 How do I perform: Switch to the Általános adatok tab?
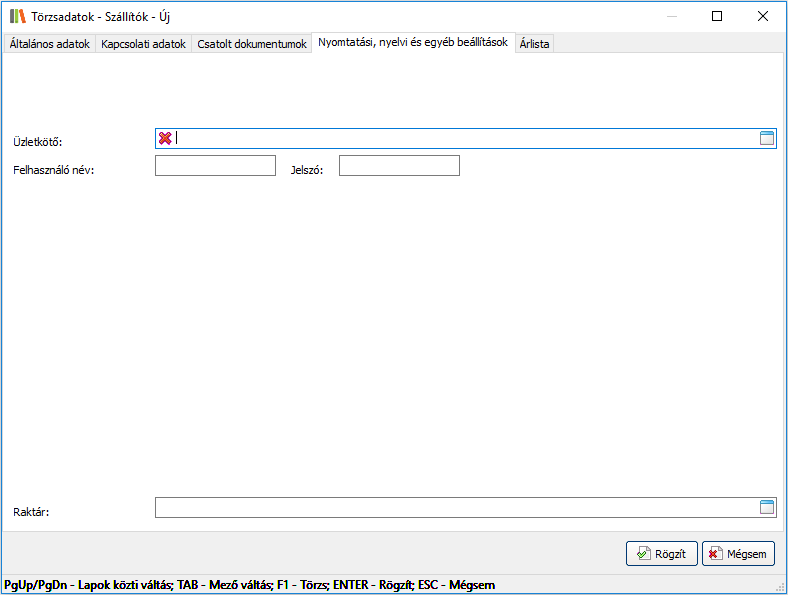tap(49, 44)
